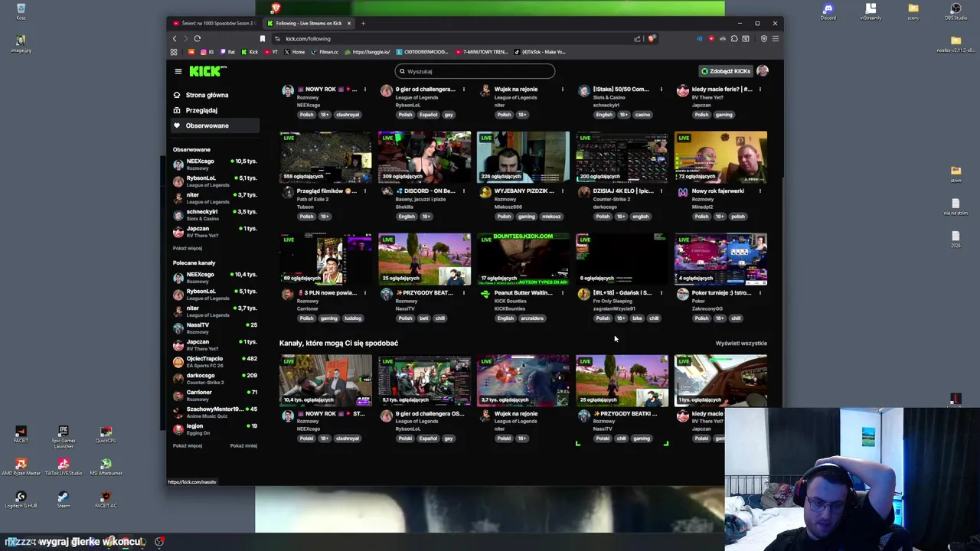This screenshot has height=551, width=980.
Task: Open options menu for 3 PLN nowe powia... stream
Action: (364, 293)
